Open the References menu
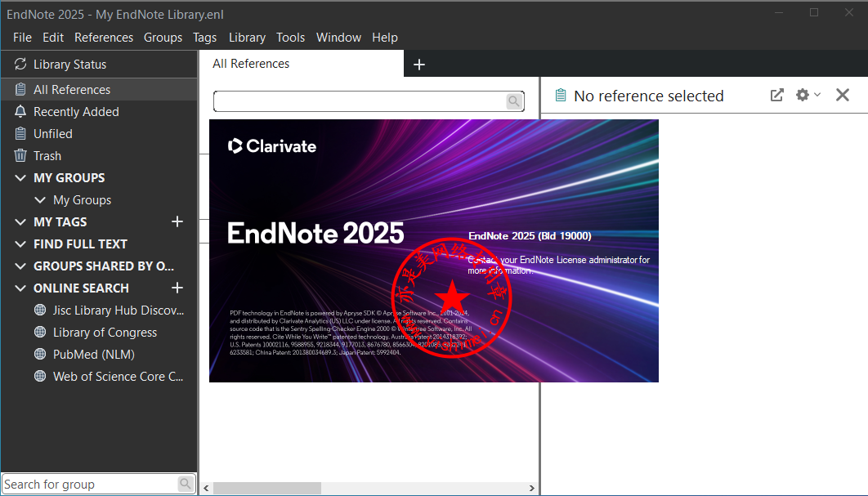The image size is (868, 496). tap(104, 37)
